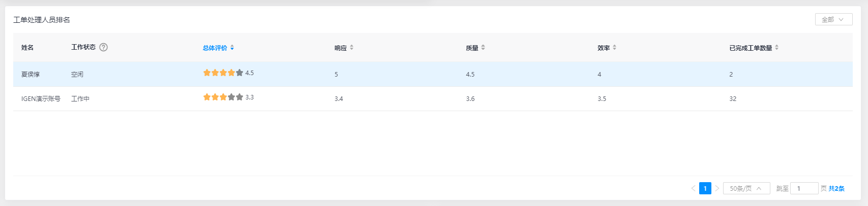Viewport: 868px width, 206px height.
Task: Click the 跳至 page number input field
Action: [804, 188]
